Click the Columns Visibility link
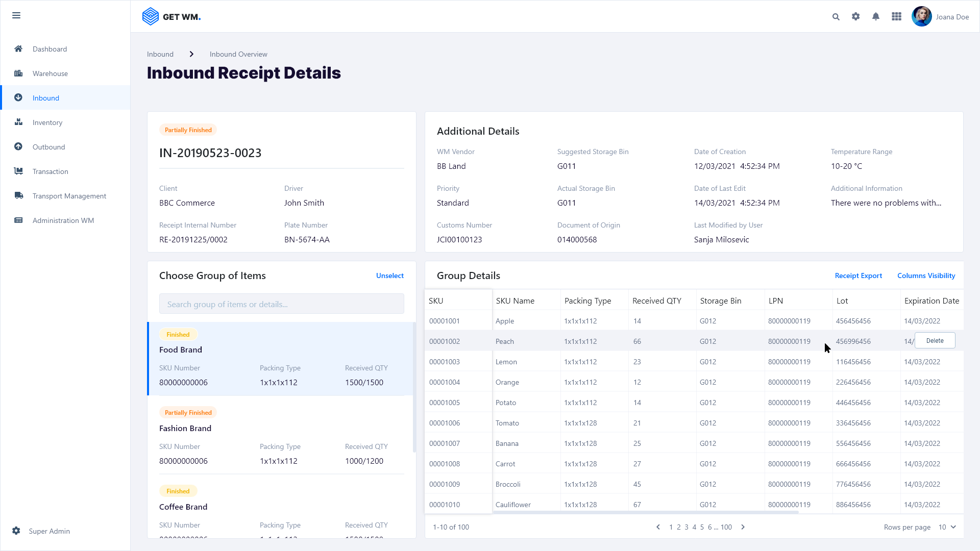Screen dimensions: 980x551 [926, 275]
